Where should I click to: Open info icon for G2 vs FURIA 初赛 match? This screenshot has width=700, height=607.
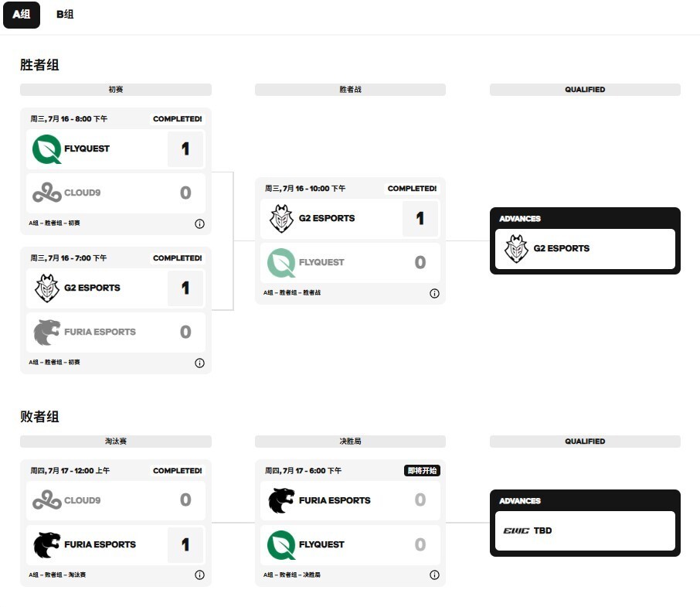point(199,363)
